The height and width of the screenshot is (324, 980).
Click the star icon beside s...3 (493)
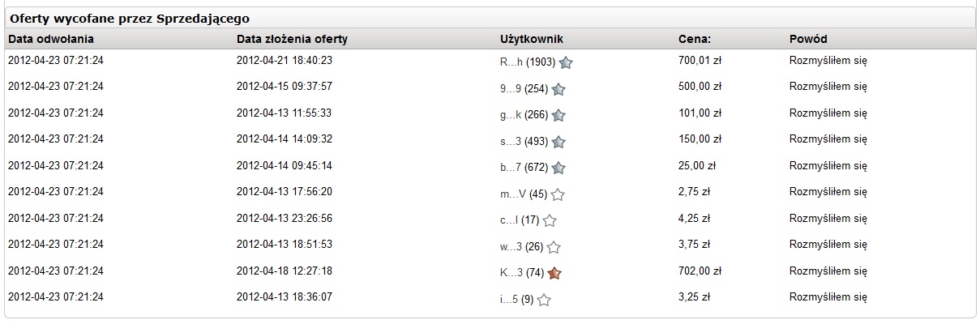pyautogui.click(x=558, y=142)
